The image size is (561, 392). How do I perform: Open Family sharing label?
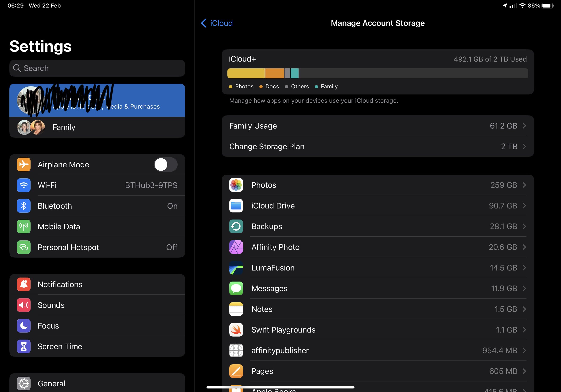pyautogui.click(x=64, y=127)
